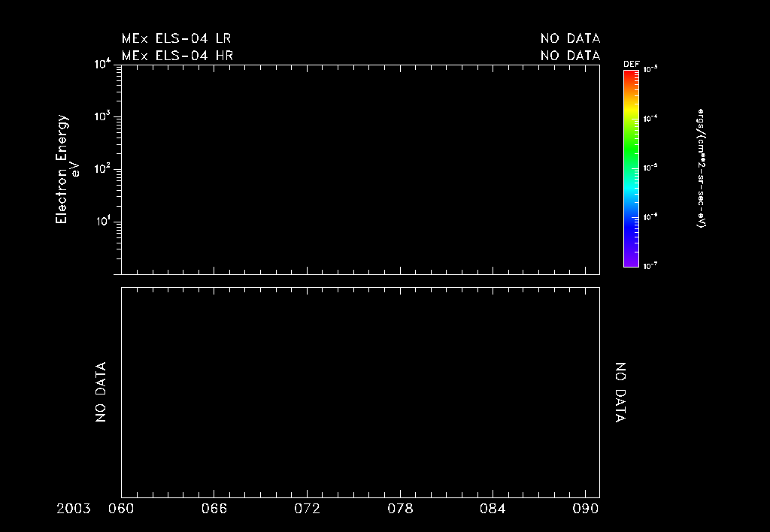Click the 'eV' unit label on energy axis
This screenshot has width=770, height=532.
(x=74, y=169)
